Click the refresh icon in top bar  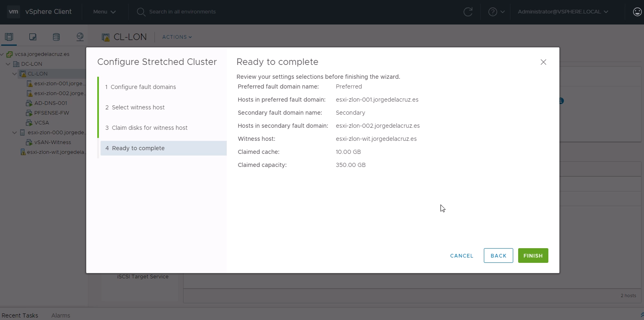(468, 12)
